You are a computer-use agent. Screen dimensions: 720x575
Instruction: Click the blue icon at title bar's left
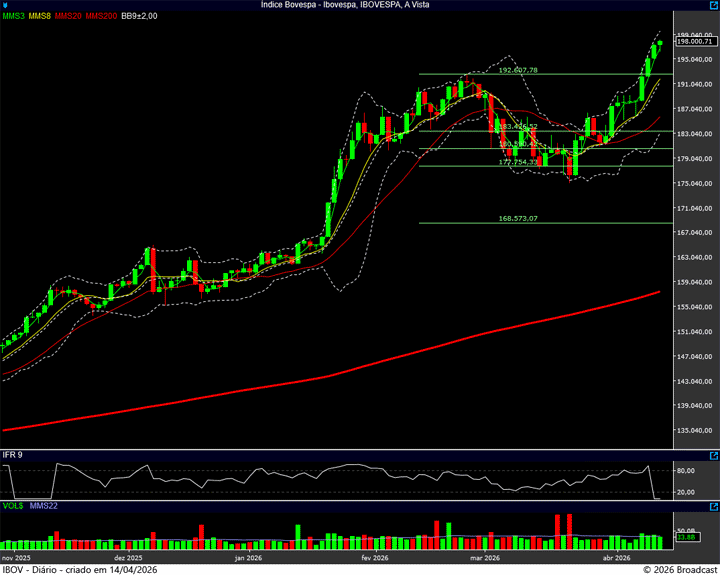pyautogui.click(x=5, y=5)
